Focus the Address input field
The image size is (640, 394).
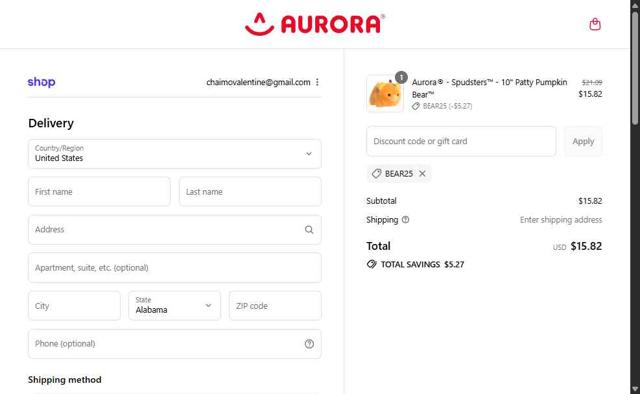point(175,229)
